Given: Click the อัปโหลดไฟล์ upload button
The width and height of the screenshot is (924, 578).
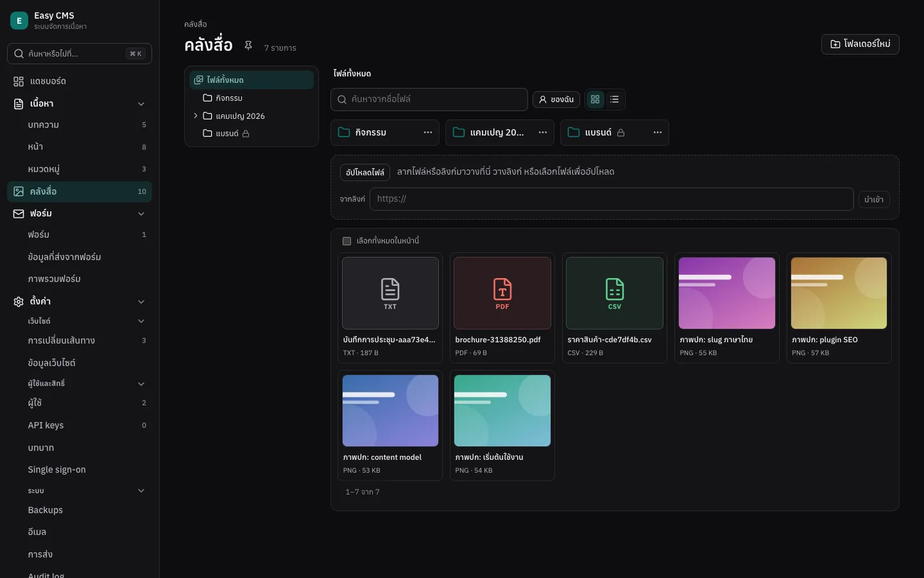Looking at the screenshot, I should point(365,172).
